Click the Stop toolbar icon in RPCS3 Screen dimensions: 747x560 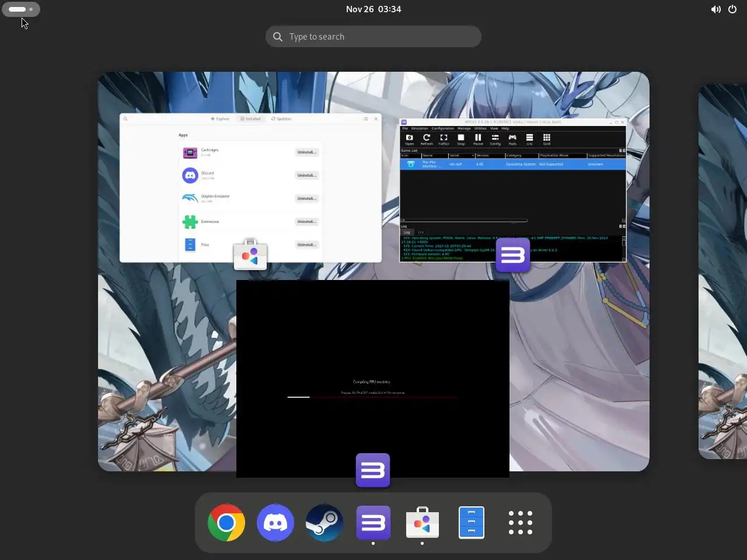pos(461,139)
